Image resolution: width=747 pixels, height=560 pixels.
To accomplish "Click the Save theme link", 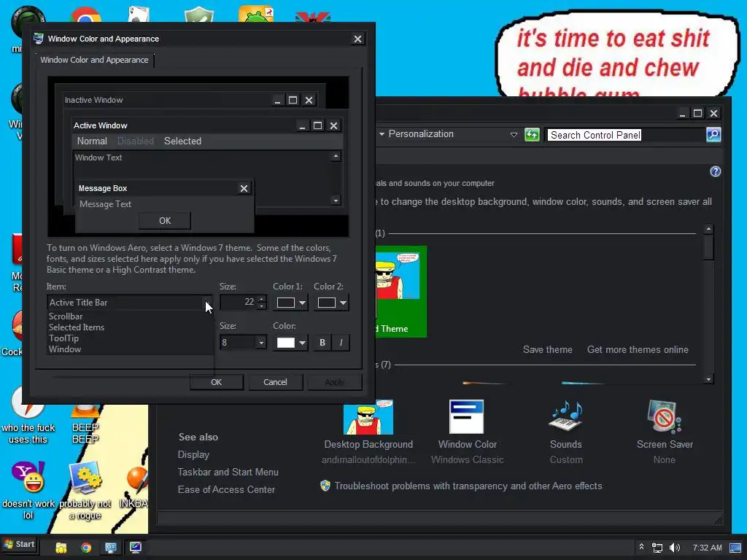I will 547,349.
